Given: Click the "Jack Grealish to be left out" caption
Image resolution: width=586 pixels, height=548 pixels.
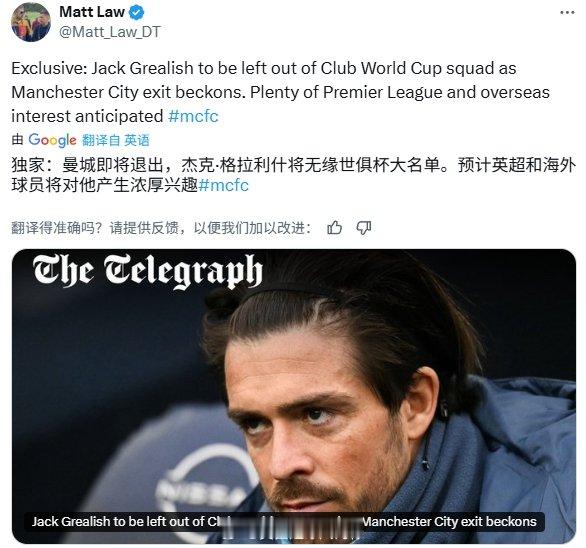Looking at the screenshot, I should 129,521.
